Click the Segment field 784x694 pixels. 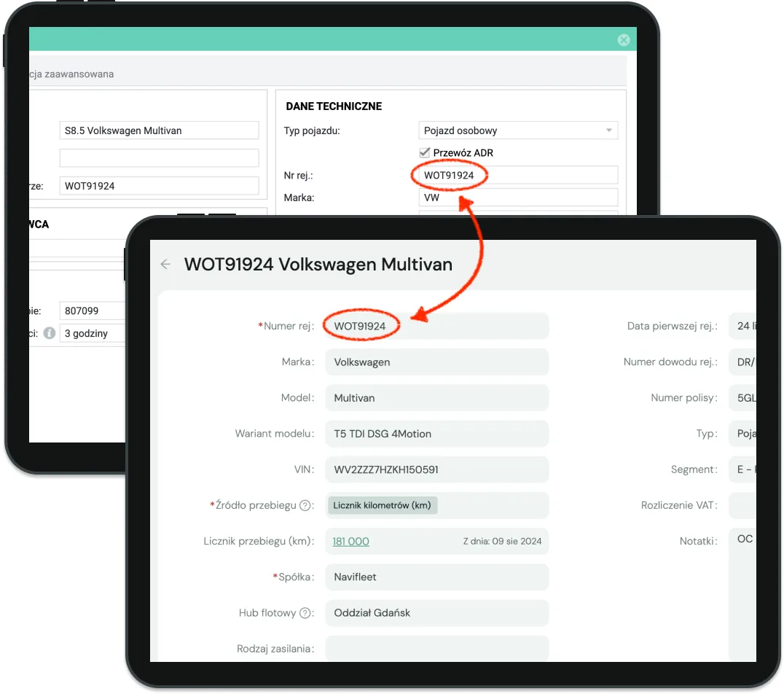[x=742, y=470]
